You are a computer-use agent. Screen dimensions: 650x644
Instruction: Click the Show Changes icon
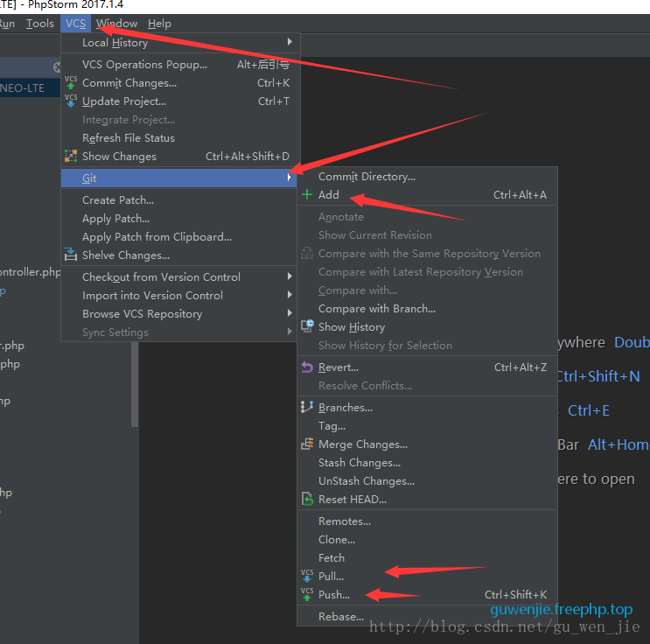(71, 157)
